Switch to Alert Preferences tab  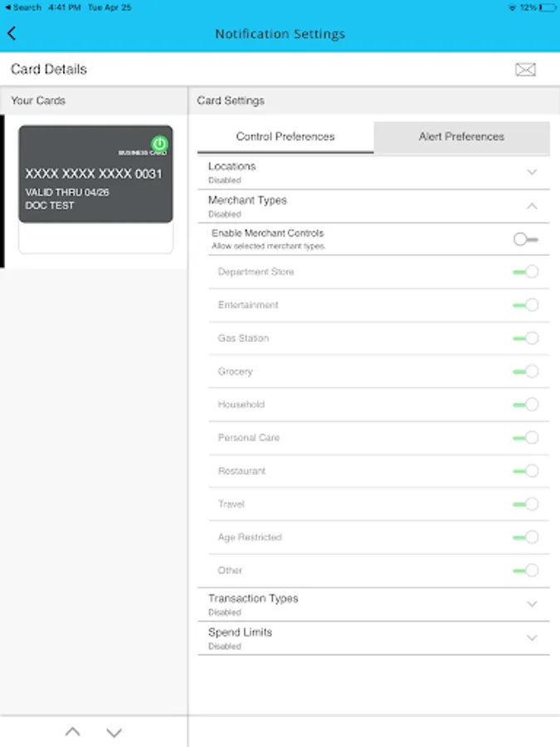click(x=461, y=137)
